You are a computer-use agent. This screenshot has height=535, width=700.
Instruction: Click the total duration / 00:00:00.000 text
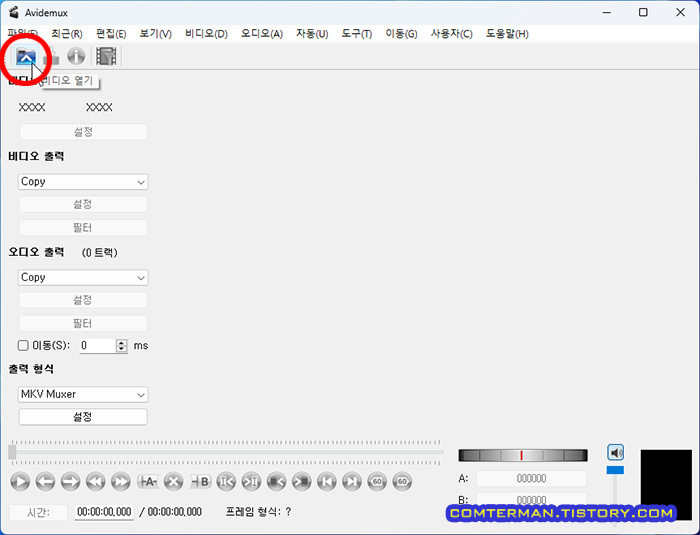point(171,512)
